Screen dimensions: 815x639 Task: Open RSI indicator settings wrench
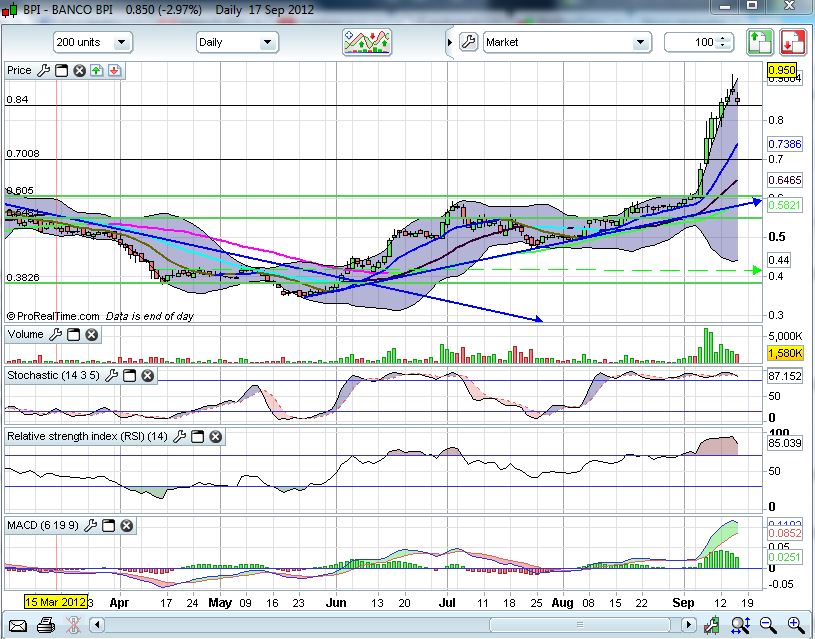click(x=179, y=436)
